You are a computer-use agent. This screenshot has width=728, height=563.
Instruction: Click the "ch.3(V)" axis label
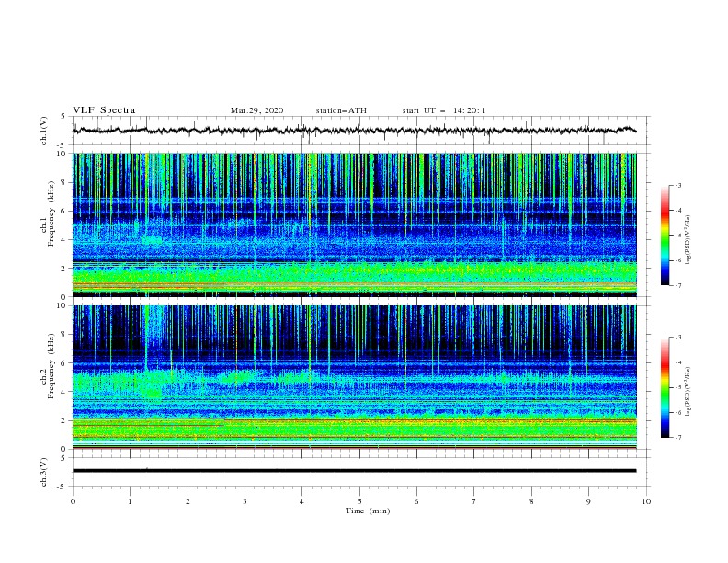[44, 472]
